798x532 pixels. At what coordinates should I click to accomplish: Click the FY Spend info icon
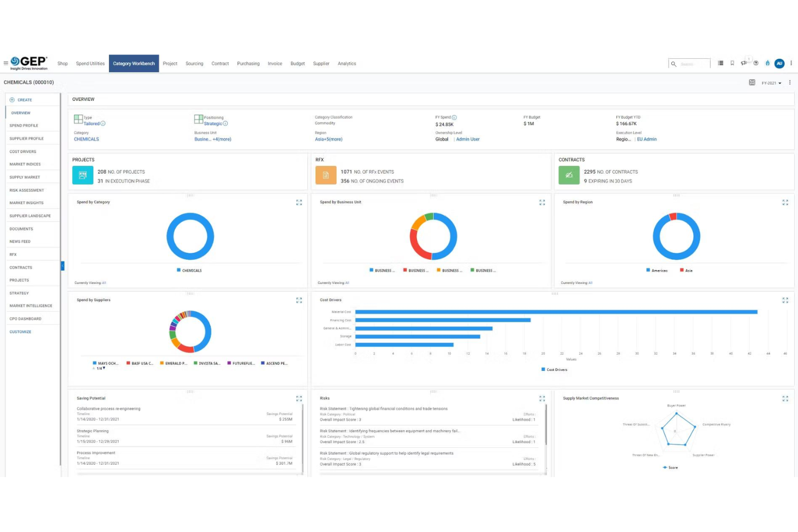pos(454,118)
